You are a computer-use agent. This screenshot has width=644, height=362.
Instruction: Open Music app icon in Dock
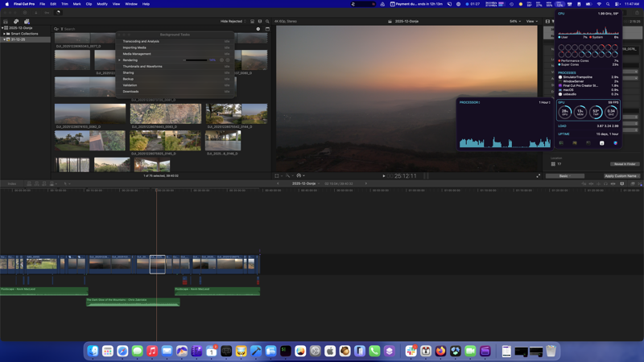152,351
